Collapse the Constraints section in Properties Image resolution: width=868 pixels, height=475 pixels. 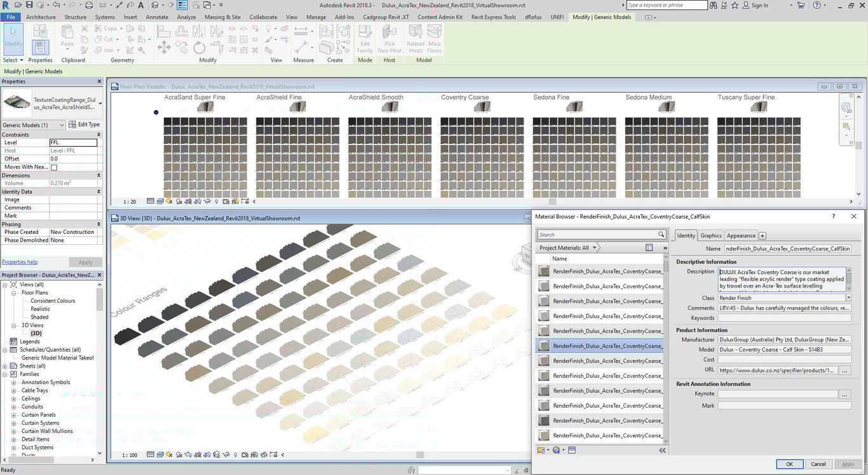point(98,135)
